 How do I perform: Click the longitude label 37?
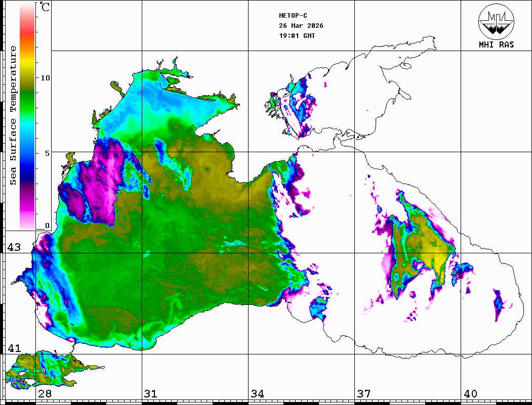363,394
